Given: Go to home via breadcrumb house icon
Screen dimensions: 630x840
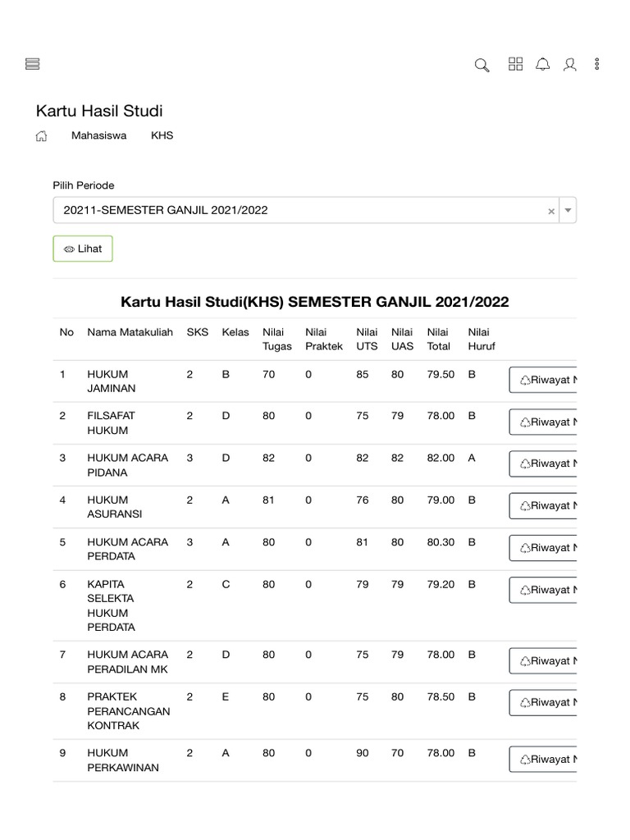Looking at the screenshot, I should tap(42, 136).
